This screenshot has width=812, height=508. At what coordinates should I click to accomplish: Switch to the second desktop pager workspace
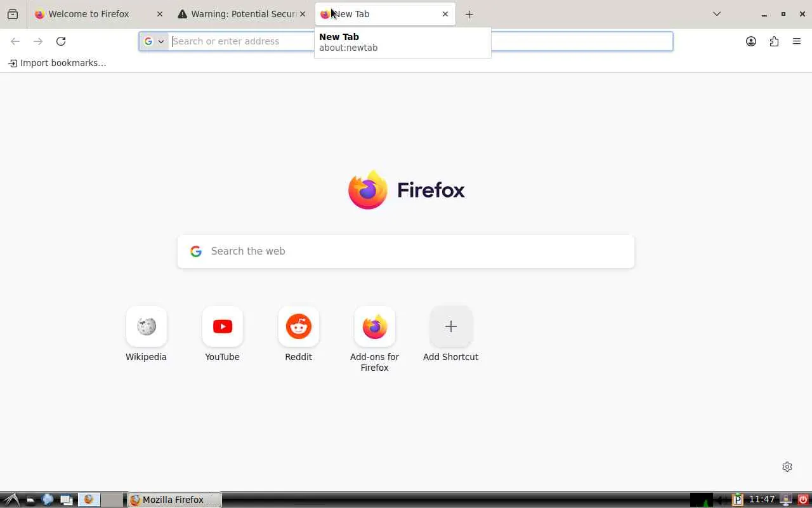point(112,500)
